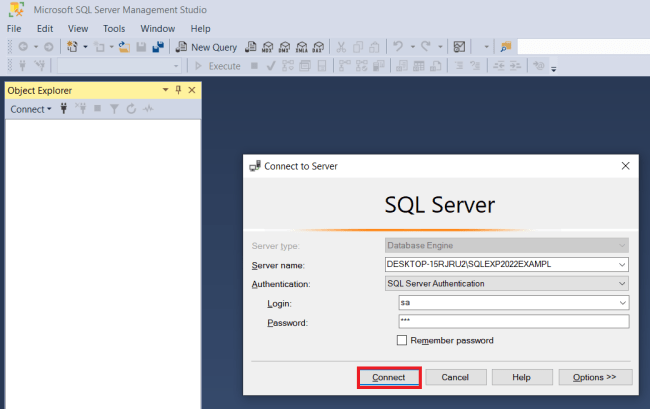Open the Connect dropdown in Object Explorer

pyautogui.click(x=31, y=109)
